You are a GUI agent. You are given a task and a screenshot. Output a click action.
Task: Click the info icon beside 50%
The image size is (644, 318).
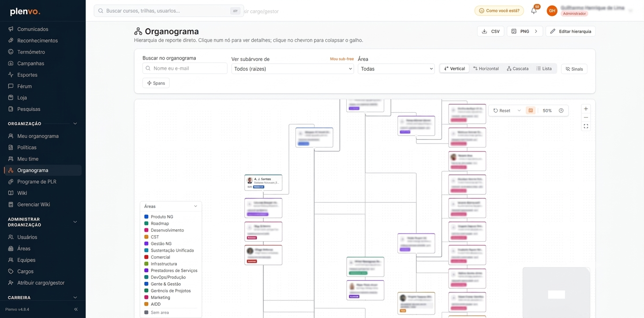coord(561,110)
